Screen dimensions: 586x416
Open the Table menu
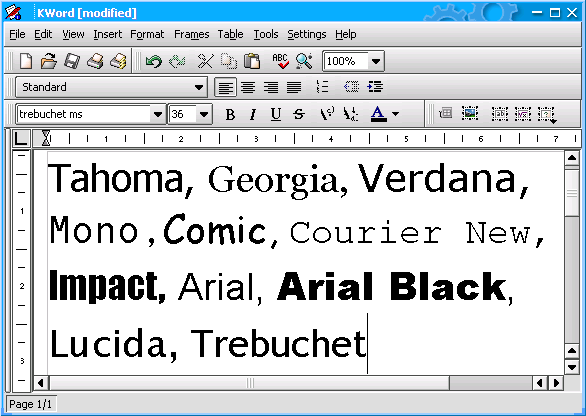pyautogui.click(x=231, y=34)
